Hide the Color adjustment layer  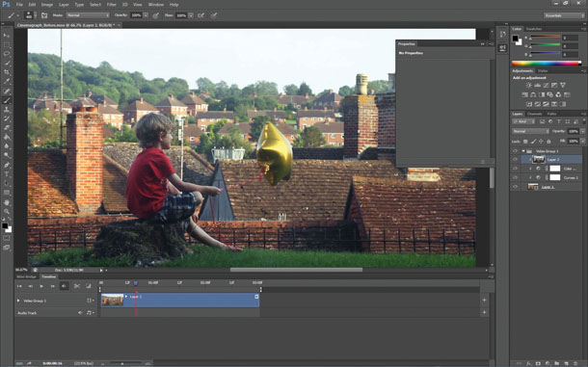pyautogui.click(x=515, y=169)
